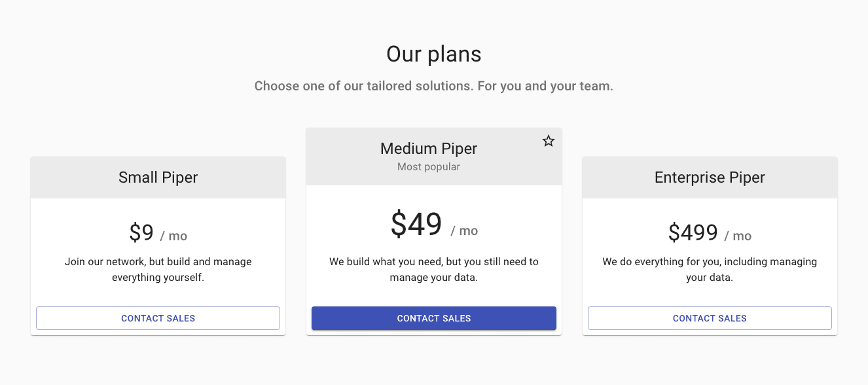Viewport: 868px width, 385px height.
Task: Select the Small Piper card title
Action: click(x=158, y=177)
